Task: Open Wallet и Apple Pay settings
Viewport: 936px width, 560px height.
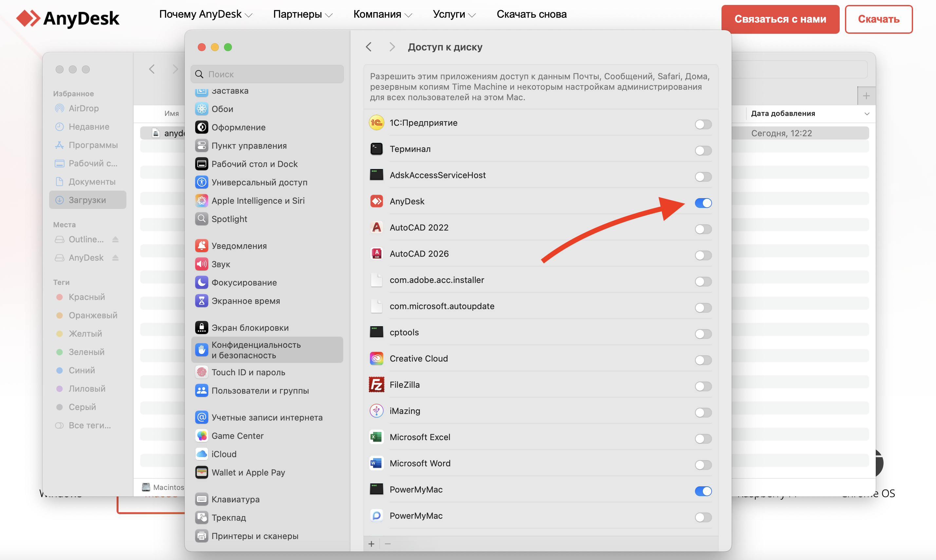Action: click(267, 473)
